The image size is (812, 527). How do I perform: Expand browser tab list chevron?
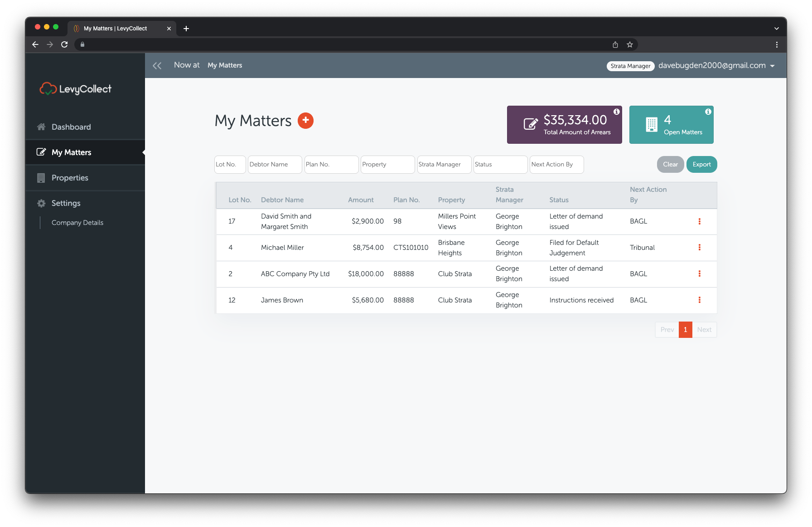point(776,29)
